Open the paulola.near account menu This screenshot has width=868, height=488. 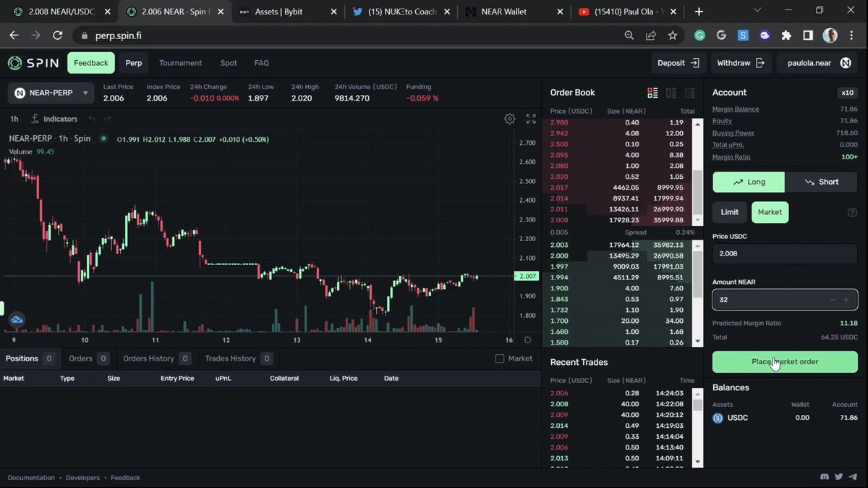pos(818,63)
